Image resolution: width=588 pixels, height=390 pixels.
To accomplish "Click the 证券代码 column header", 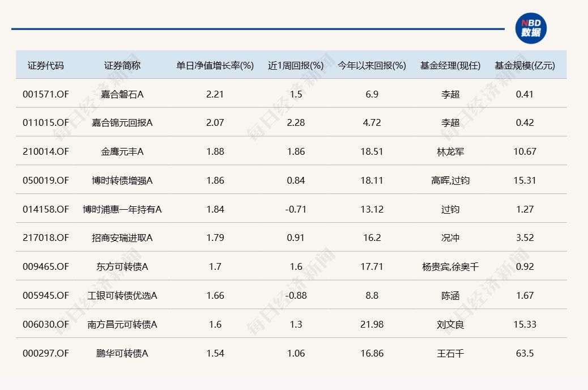I will coord(46,65).
